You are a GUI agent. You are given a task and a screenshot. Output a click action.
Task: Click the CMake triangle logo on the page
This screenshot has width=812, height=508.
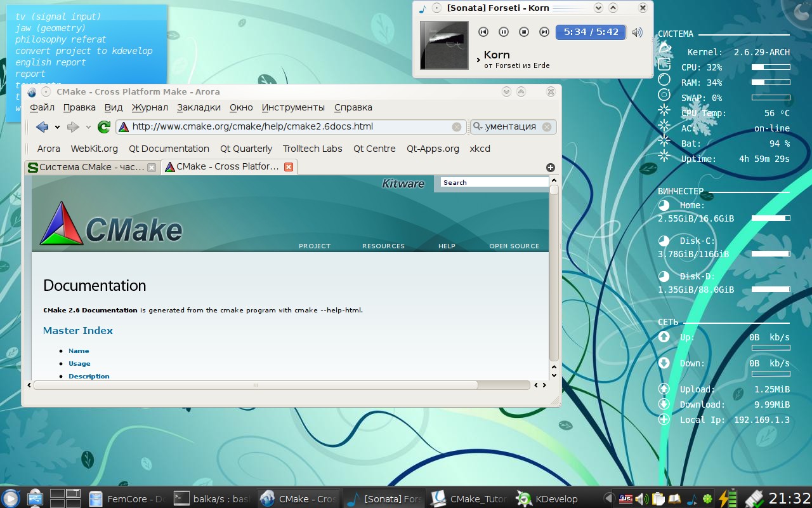pyautogui.click(x=62, y=224)
